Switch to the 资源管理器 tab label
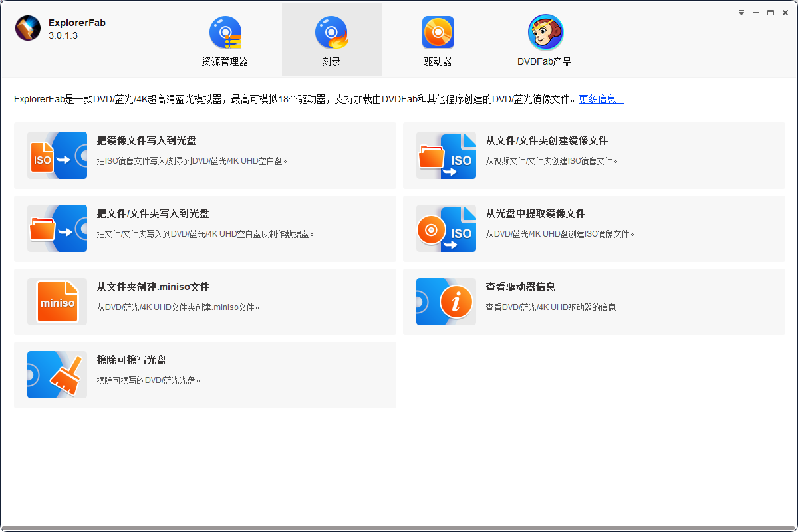The height and width of the screenshot is (532, 798). coord(225,61)
